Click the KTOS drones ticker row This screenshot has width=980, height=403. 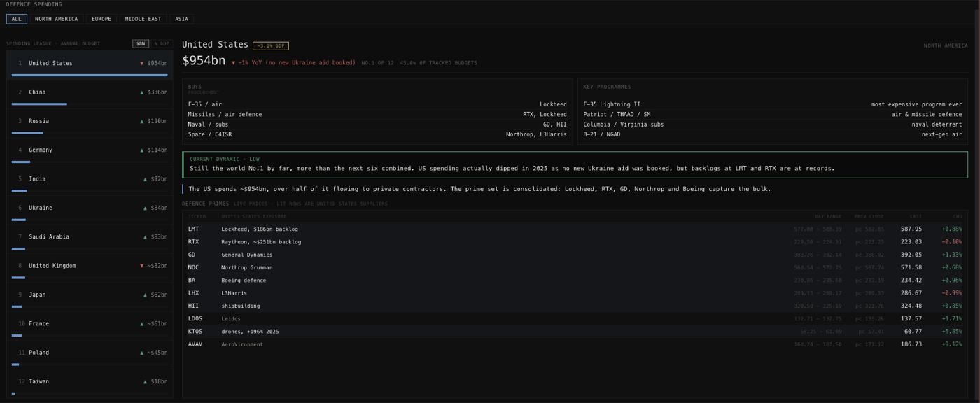pos(575,332)
